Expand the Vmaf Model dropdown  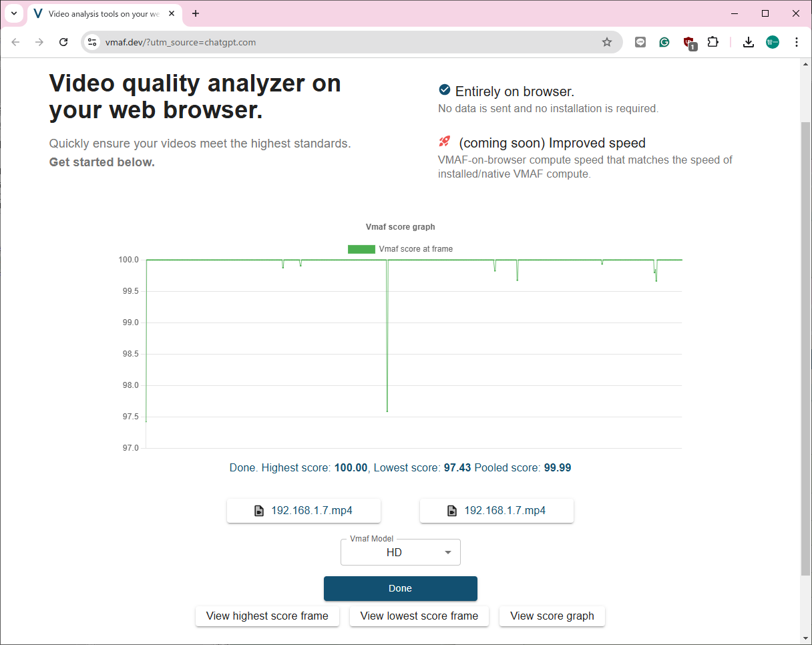pos(401,552)
